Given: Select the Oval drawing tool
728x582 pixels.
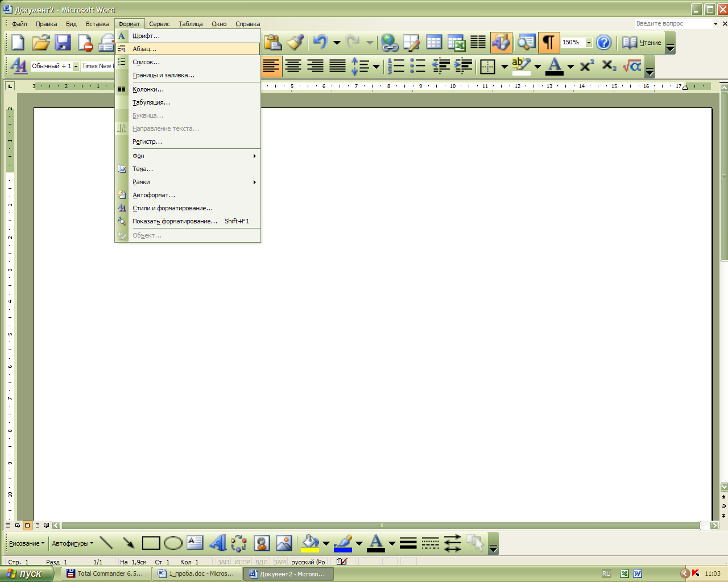Looking at the screenshot, I should coord(173,543).
